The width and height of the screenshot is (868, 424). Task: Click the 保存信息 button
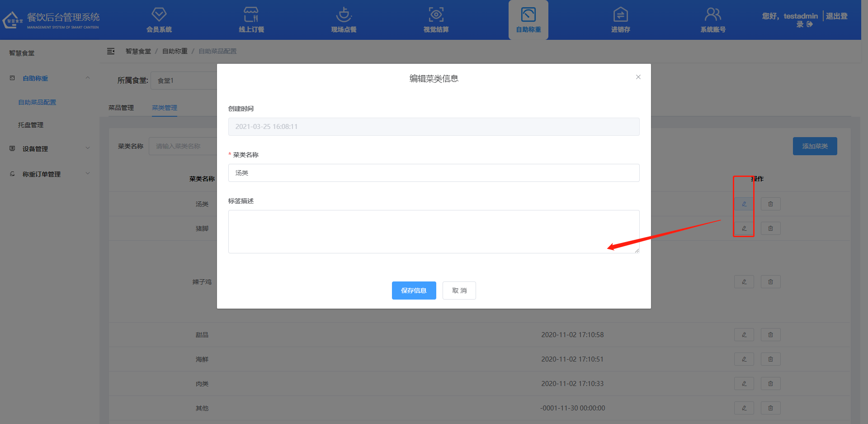(414, 291)
